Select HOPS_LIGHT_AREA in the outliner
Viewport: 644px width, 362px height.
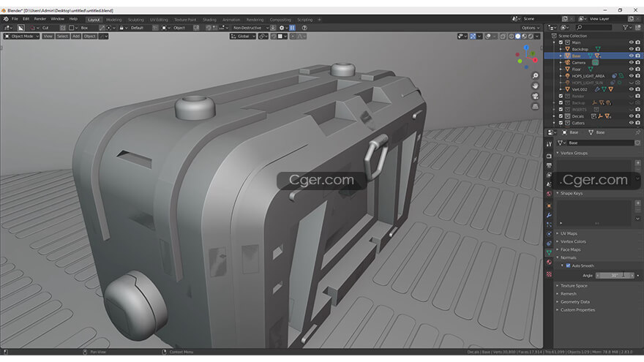point(588,76)
